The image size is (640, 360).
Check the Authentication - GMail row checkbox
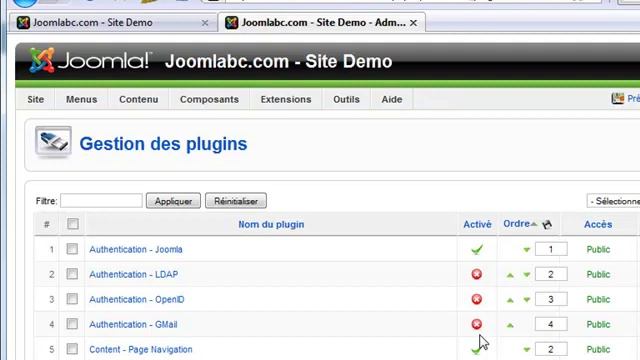pyautogui.click(x=72, y=324)
